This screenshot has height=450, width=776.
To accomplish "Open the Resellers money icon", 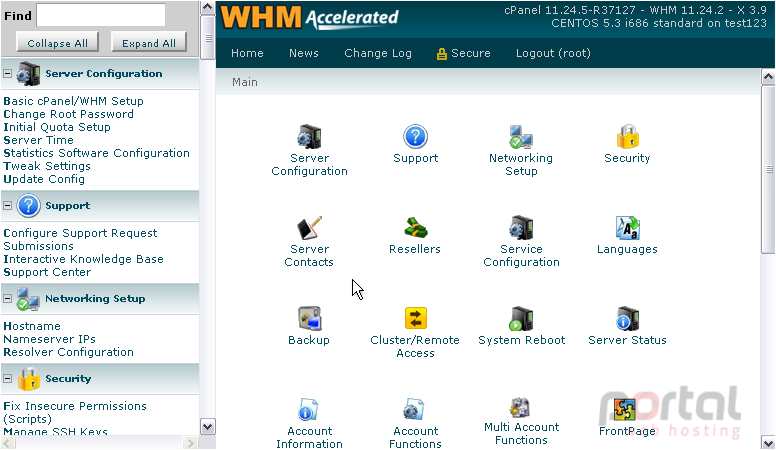I will [x=415, y=228].
